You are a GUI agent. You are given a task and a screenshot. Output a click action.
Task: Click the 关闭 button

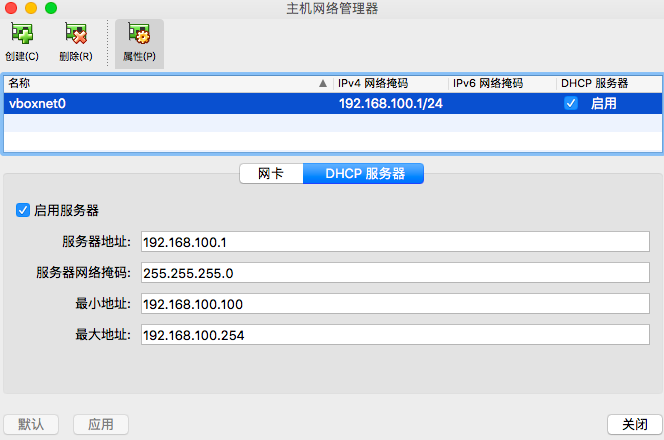click(x=633, y=424)
